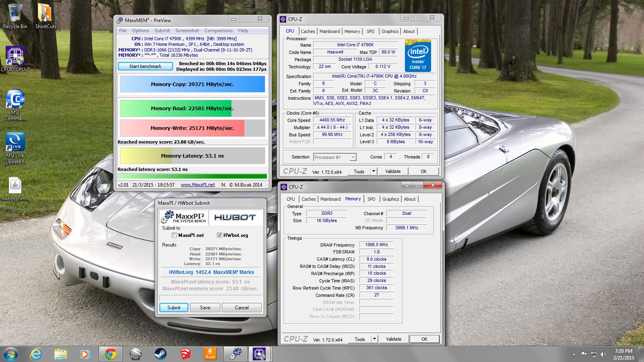Click Cancel in the HWbot Submit dialog
The width and height of the screenshot is (644, 362).
coord(242,308)
